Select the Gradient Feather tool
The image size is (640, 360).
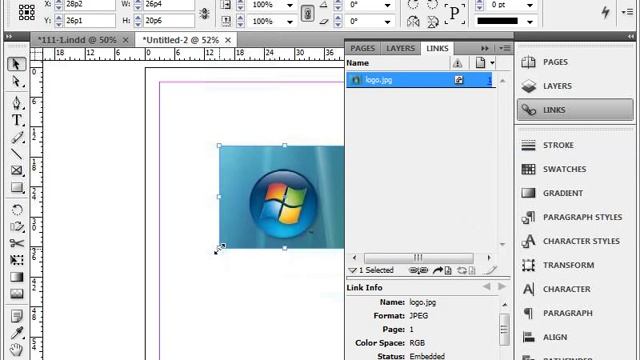[16, 294]
